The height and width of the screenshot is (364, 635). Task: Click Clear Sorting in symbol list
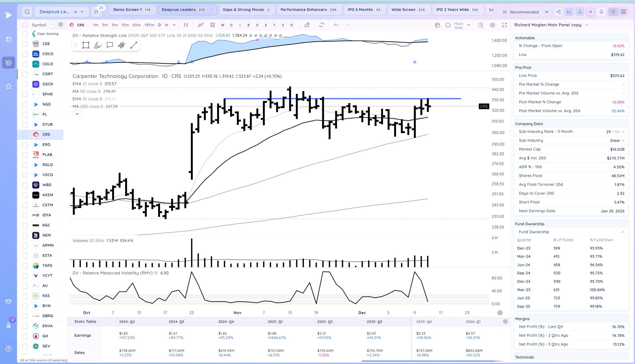coord(48,34)
